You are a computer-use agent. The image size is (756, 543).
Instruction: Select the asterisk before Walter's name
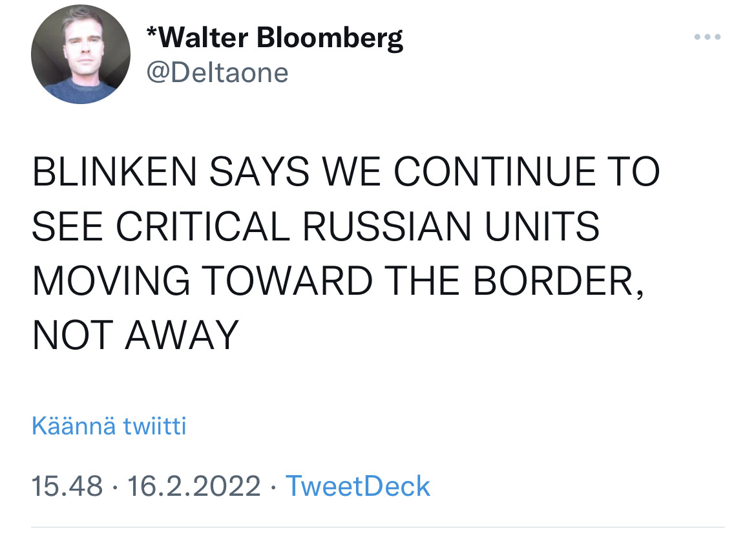[x=151, y=32]
